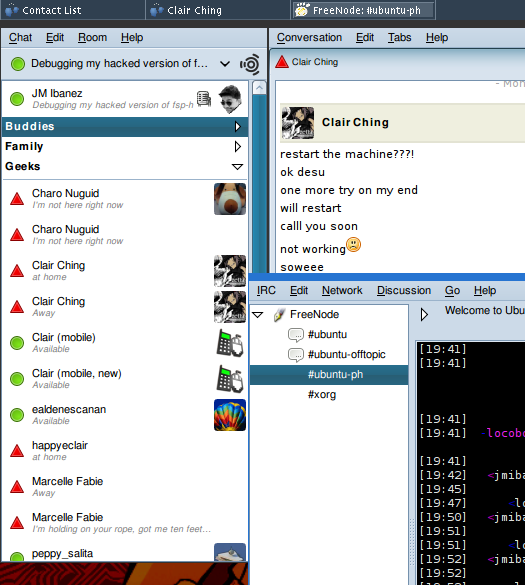Expand the Family group
Viewport: 525px width, 585px height.
pos(237,146)
